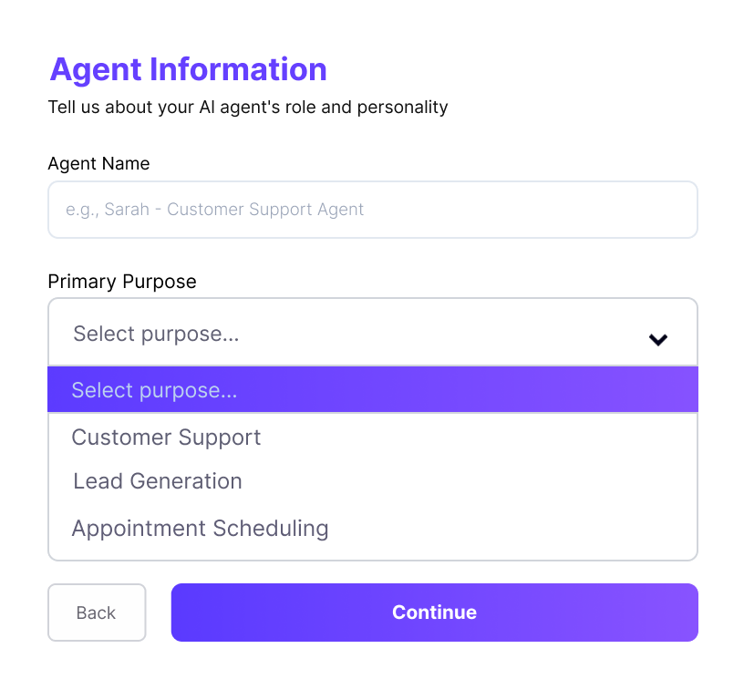
Task: Pick the Lead Generation option
Action: (x=158, y=481)
